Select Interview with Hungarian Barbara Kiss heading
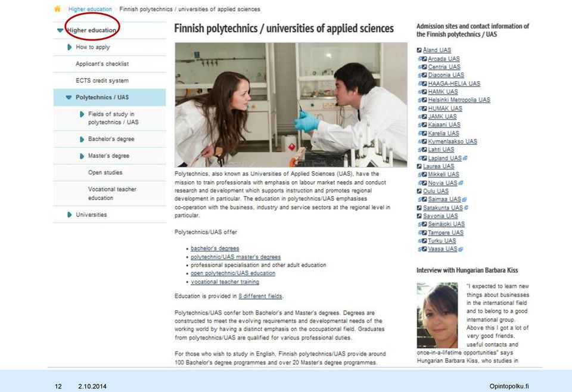572x392 pixels. point(467,270)
